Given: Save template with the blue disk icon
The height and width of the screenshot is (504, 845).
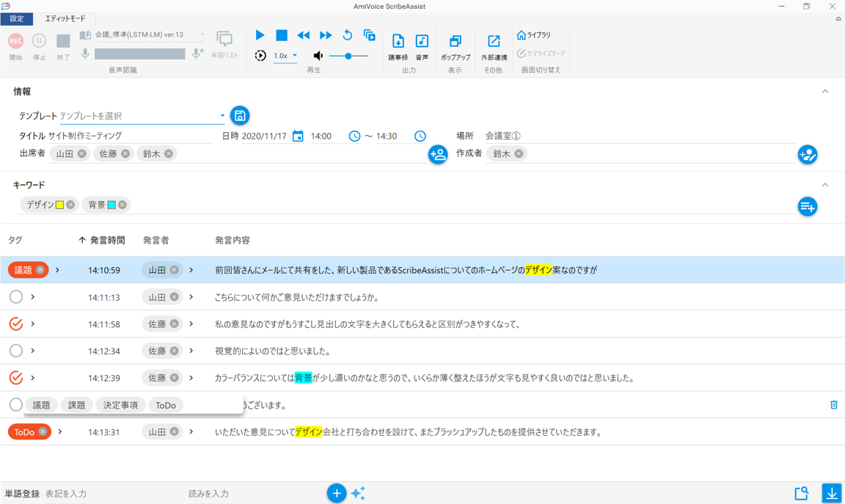Looking at the screenshot, I should (x=240, y=116).
